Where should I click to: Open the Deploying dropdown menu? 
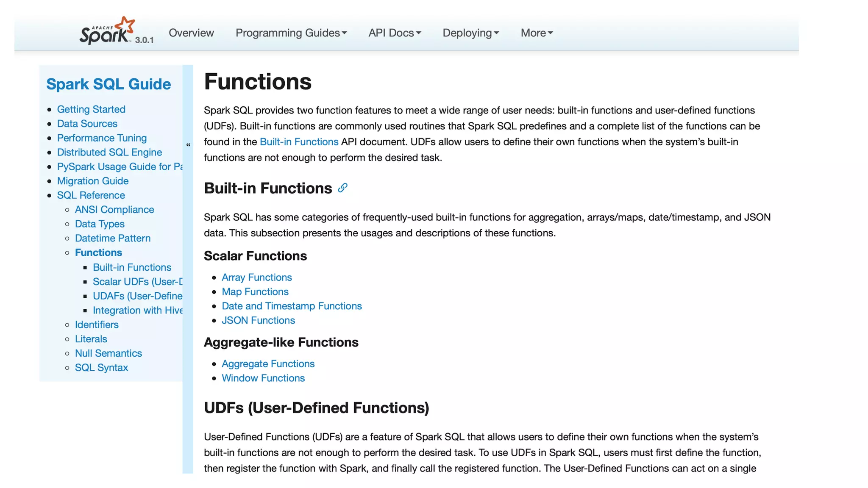[x=470, y=33]
